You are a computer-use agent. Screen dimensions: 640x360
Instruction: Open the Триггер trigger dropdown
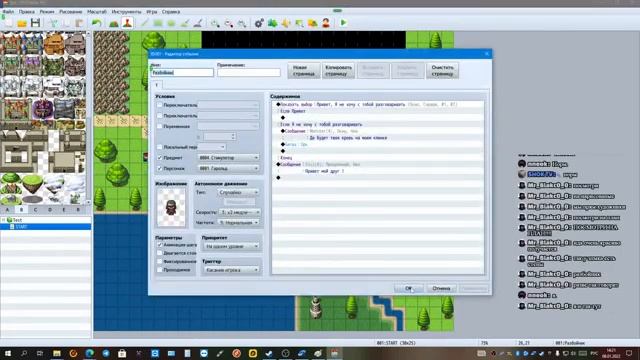tap(231, 270)
